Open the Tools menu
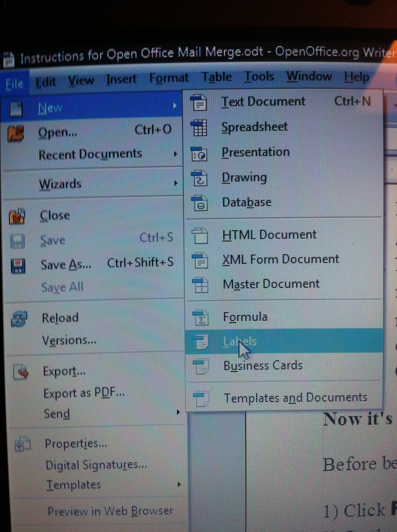 tap(259, 76)
